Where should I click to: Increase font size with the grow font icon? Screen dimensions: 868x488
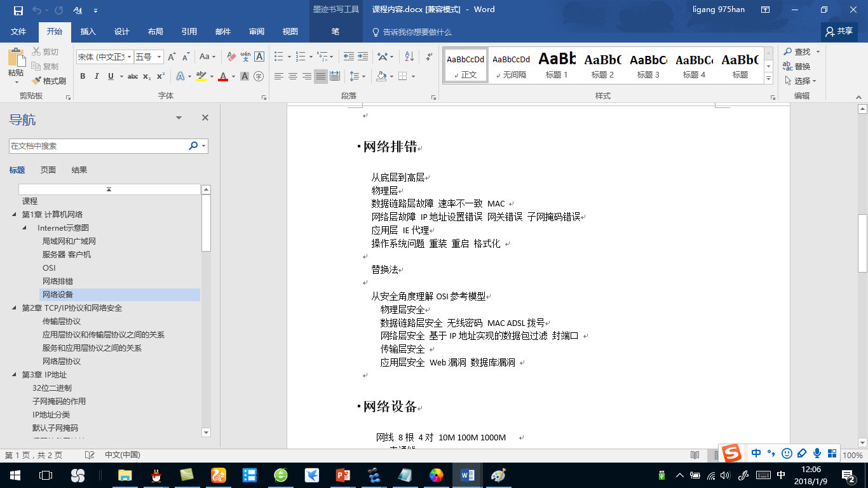pos(172,57)
